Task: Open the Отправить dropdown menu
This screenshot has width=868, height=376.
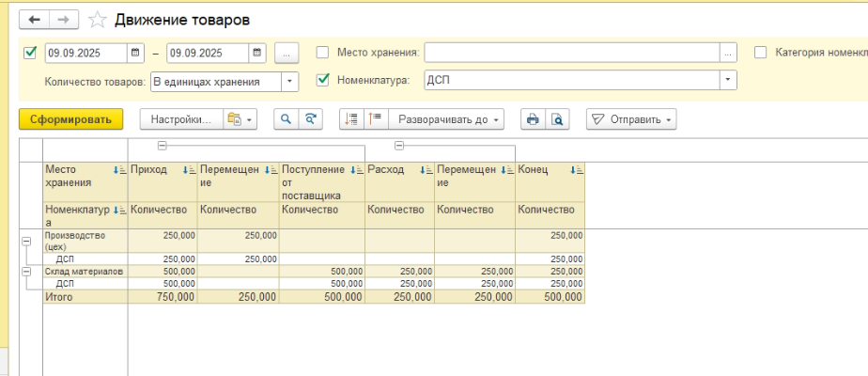Action: (631, 119)
